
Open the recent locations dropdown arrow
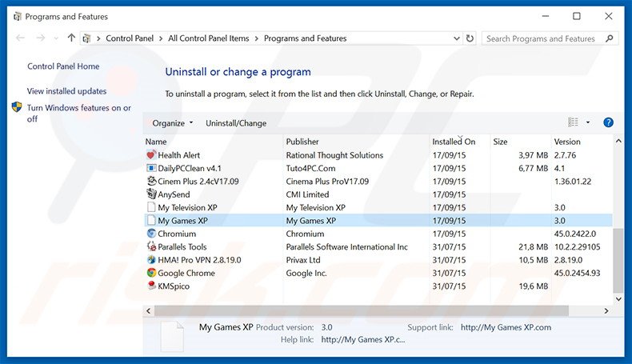click(x=56, y=38)
